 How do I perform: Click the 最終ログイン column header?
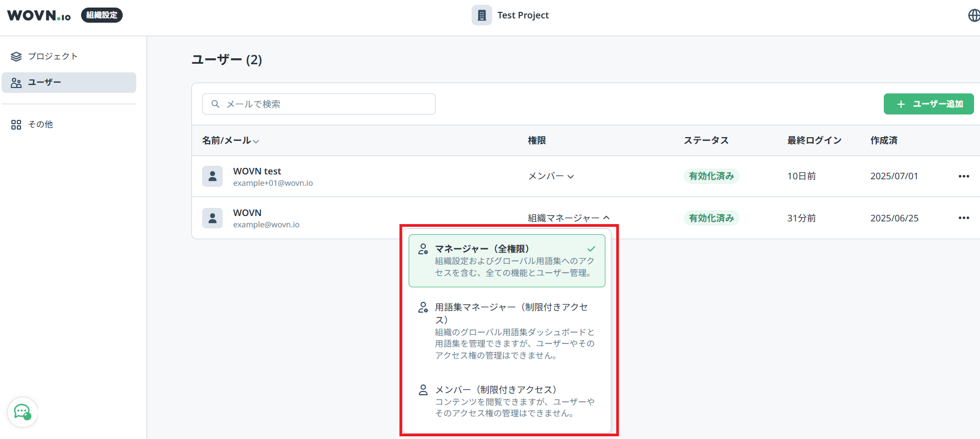(814, 140)
